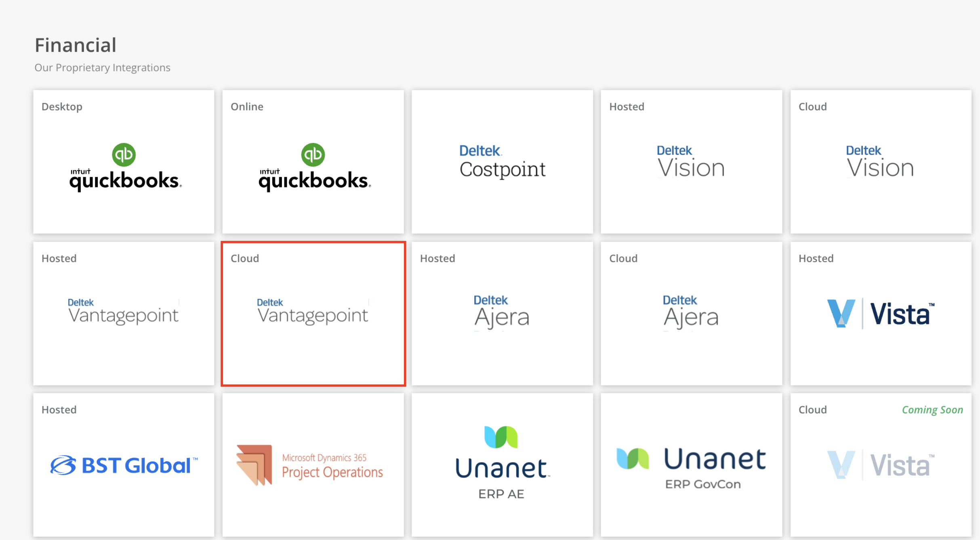Click Microsoft Dynamics 365 Project Operations logo
The image size is (980, 540).
tap(310, 465)
